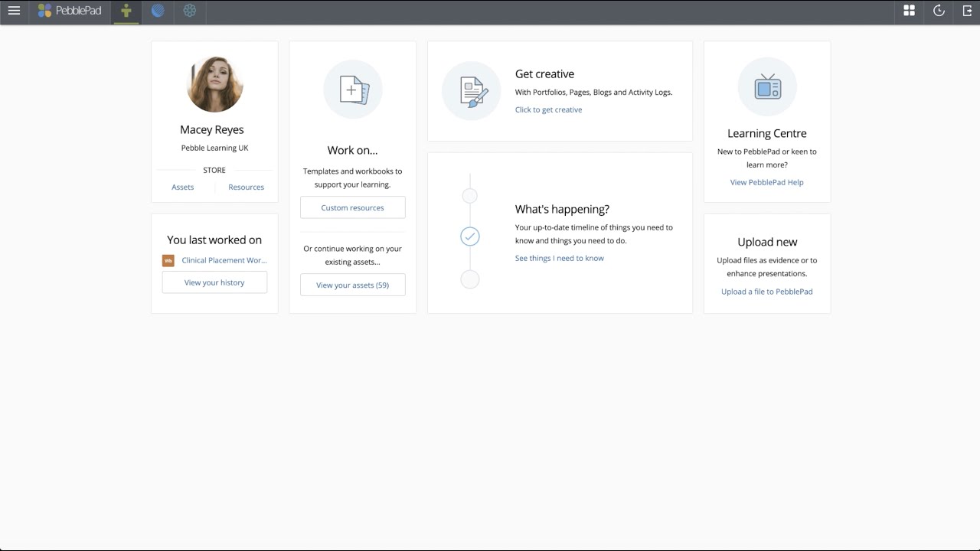Image resolution: width=980 pixels, height=551 pixels.
Task: Open the Clinical Placement workbook link
Action: [224, 260]
